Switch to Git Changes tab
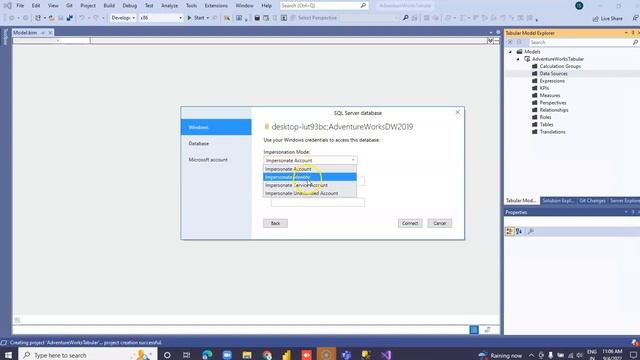Screen dimensions: 640x360 [592, 201]
